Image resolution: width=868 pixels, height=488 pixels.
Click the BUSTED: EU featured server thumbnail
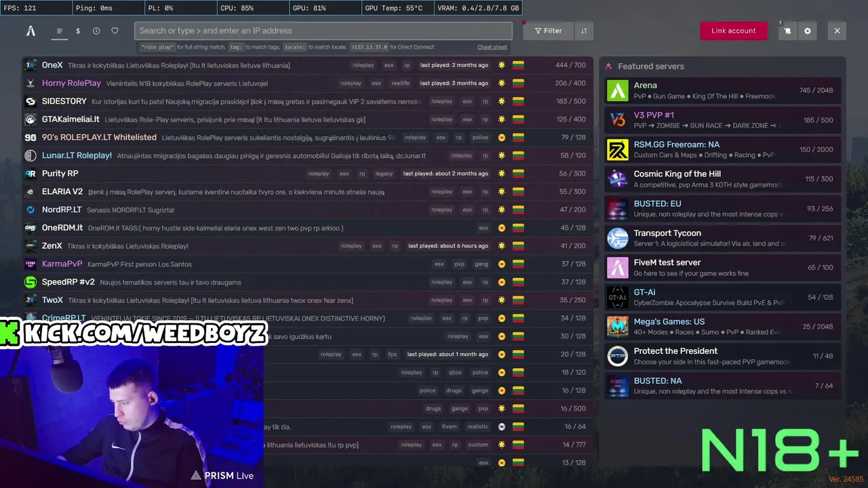pyautogui.click(x=617, y=209)
